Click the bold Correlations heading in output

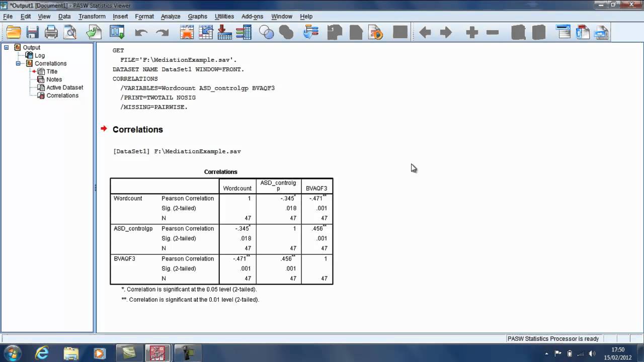(x=138, y=130)
